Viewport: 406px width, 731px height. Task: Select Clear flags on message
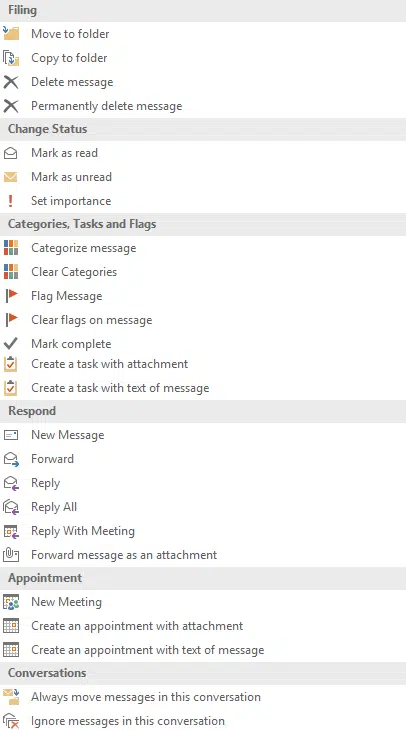coord(91,320)
